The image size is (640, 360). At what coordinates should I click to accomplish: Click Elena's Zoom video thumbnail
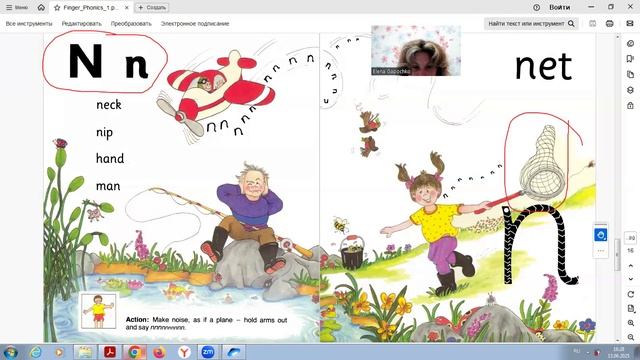(416, 51)
